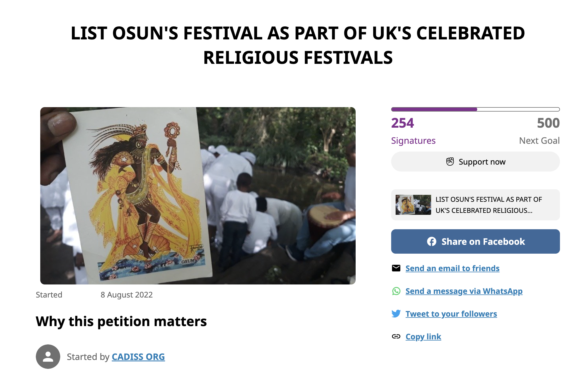Click the blue Twitter bird icon
The image size is (588, 373).
396,314
